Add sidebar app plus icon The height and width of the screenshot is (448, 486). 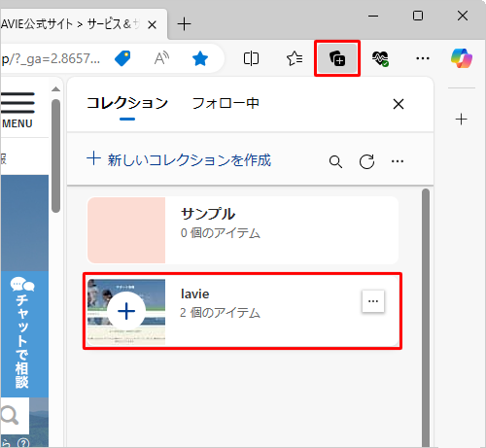(x=461, y=120)
